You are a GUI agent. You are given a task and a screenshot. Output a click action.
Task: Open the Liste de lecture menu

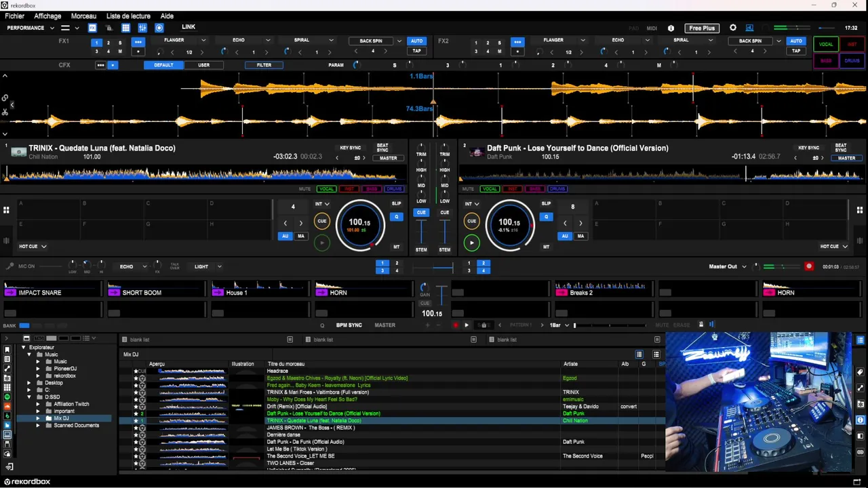[x=128, y=16]
